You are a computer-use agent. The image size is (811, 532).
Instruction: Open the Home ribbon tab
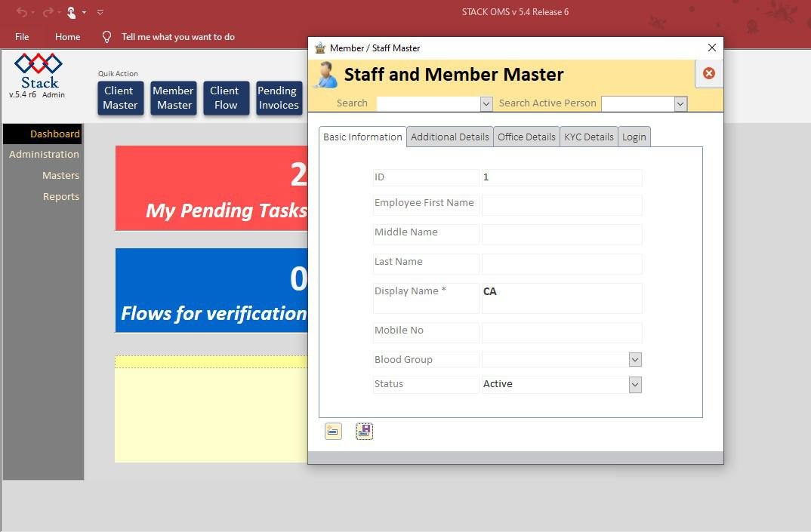tap(68, 37)
